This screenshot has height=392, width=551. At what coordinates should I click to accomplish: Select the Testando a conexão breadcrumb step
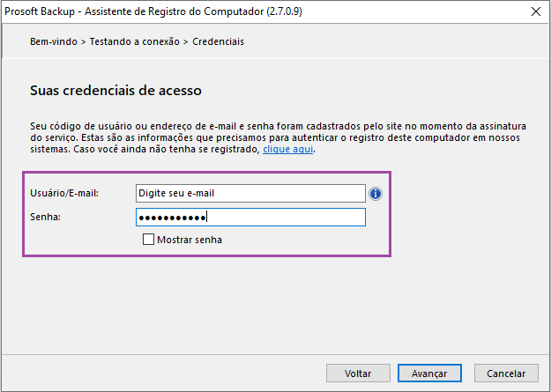point(135,41)
